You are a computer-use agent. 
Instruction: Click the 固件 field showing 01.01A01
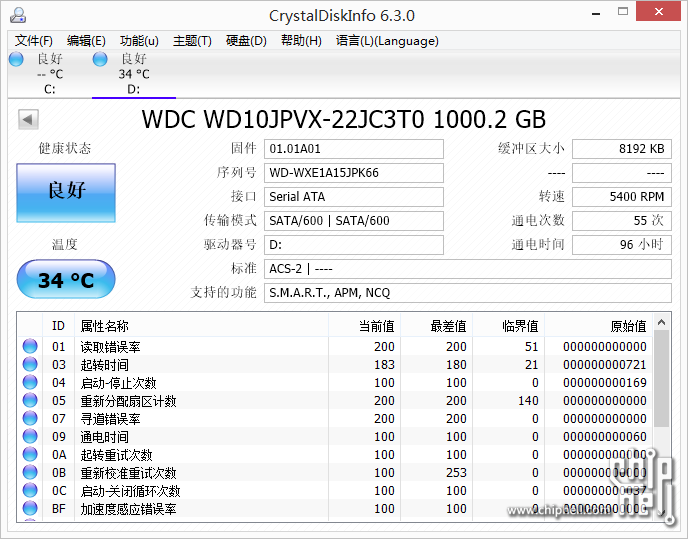click(x=354, y=149)
